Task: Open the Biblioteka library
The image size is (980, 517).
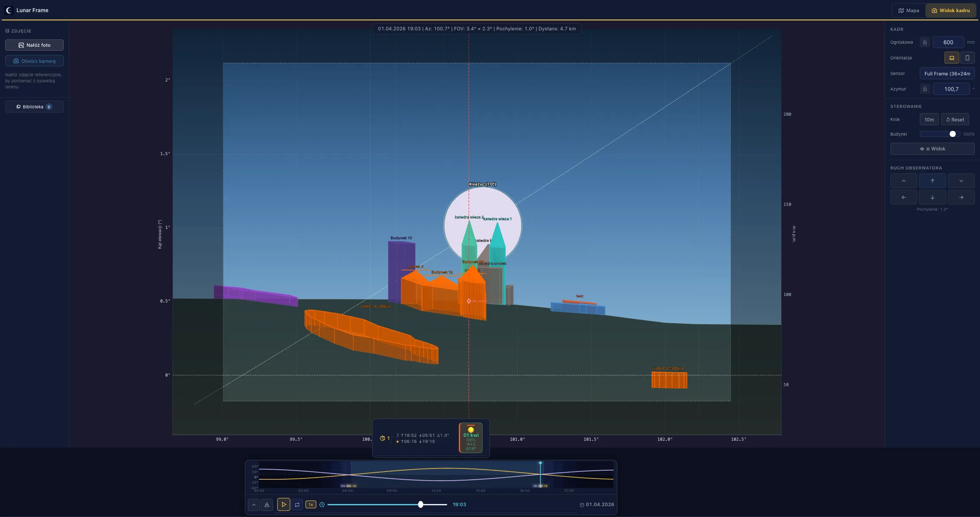Action: (34, 107)
